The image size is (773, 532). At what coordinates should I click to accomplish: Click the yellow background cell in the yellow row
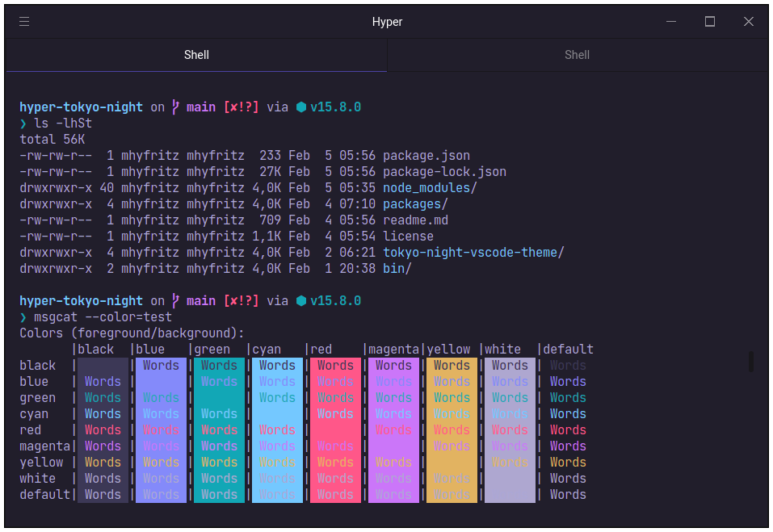[452, 463]
